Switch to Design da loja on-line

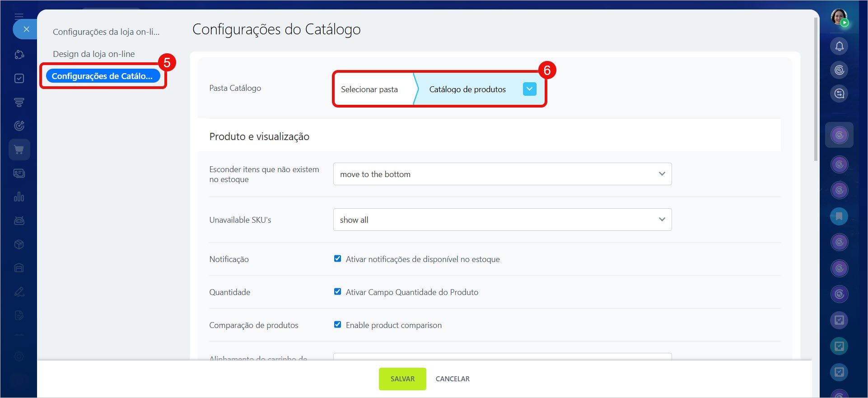94,54
